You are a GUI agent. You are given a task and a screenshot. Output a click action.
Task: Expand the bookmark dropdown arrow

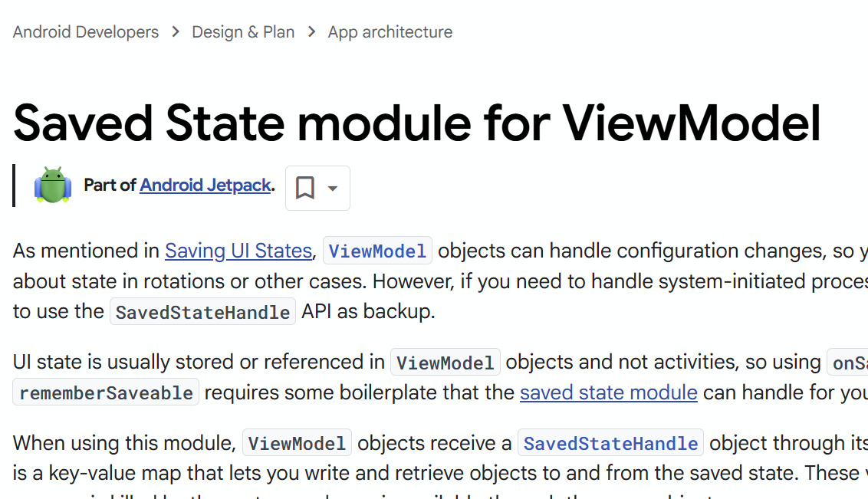tap(333, 188)
